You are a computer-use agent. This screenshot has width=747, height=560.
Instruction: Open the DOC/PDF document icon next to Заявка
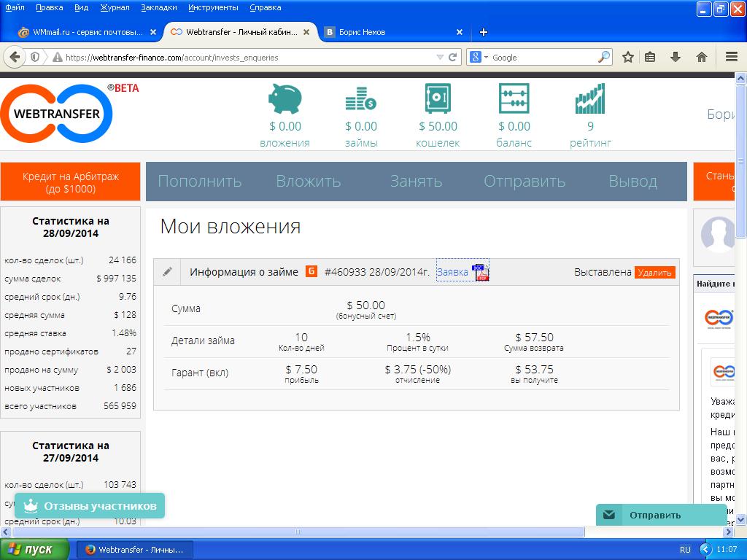(480, 273)
